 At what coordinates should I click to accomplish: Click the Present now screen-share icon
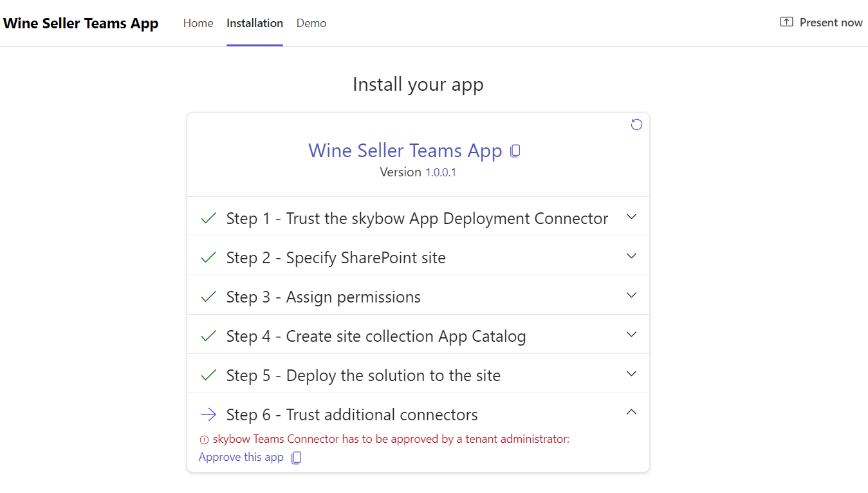coord(786,23)
